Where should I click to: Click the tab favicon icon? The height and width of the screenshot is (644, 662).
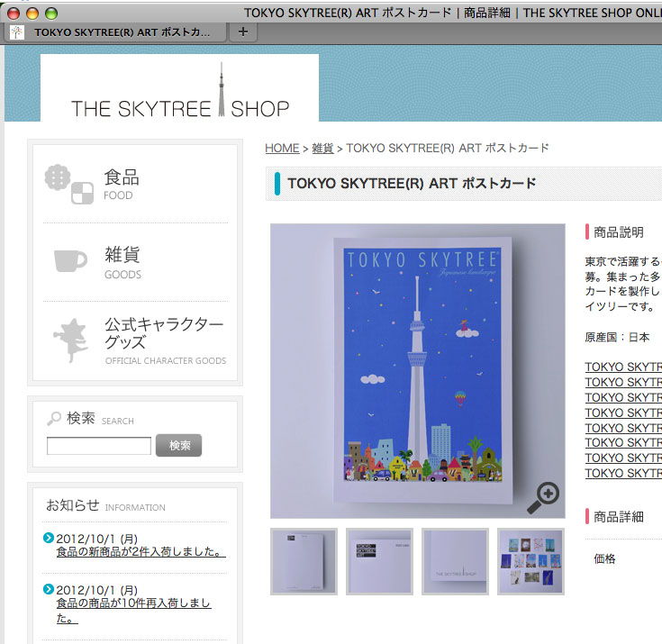[17, 32]
